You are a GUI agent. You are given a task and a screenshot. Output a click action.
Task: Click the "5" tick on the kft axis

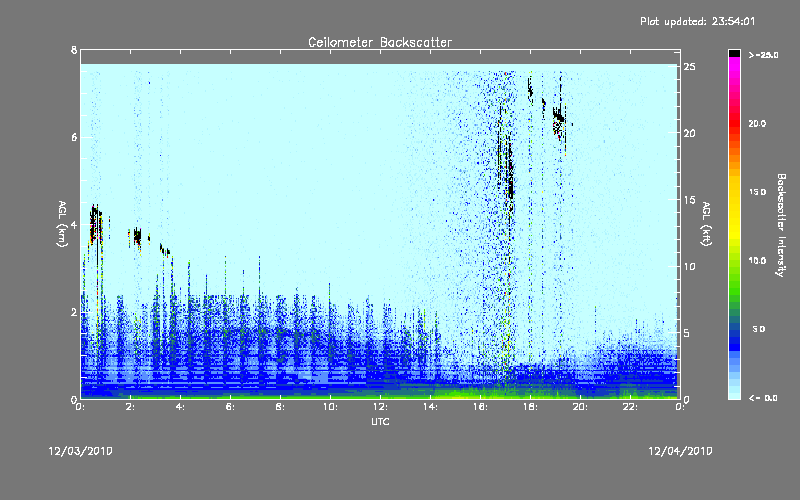(x=687, y=333)
